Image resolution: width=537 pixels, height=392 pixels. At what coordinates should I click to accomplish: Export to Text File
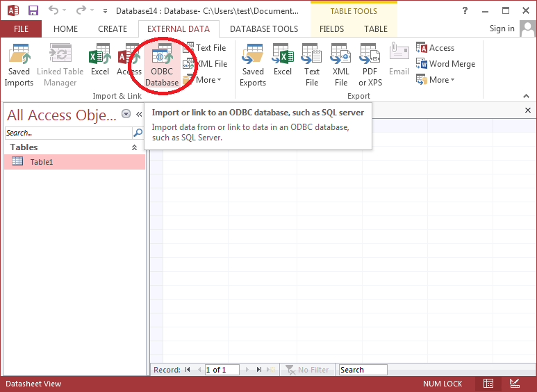pos(312,65)
